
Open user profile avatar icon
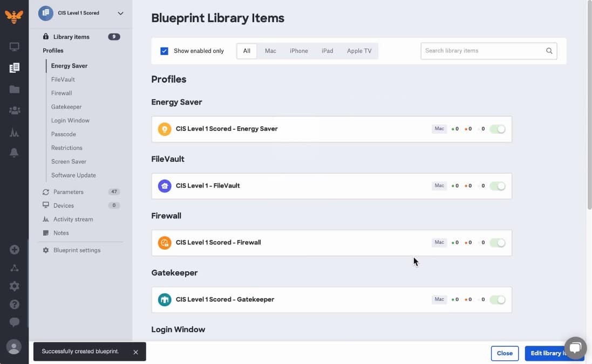[x=14, y=347]
